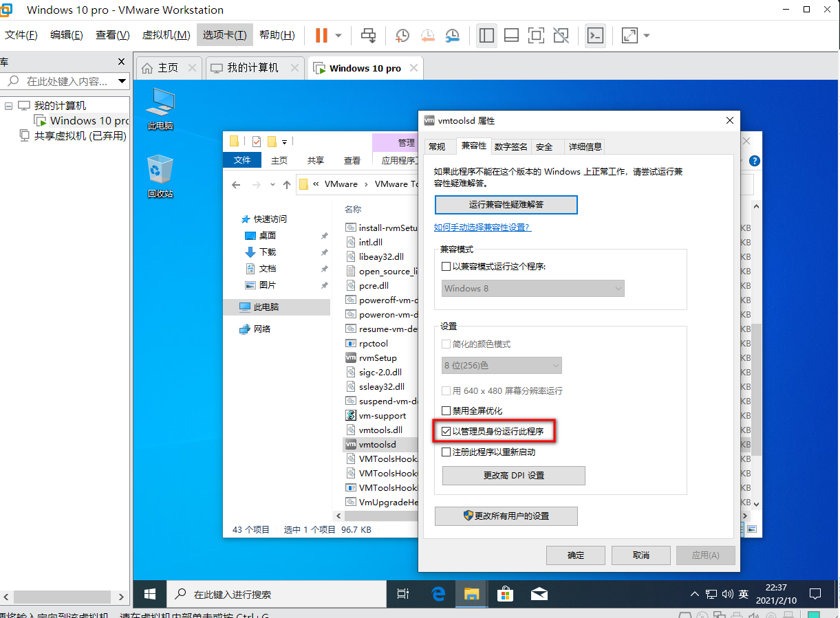Select vmtools.dll in the file list
Image resolution: width=840 pixels, height=618 pixels.
point(380,430)
